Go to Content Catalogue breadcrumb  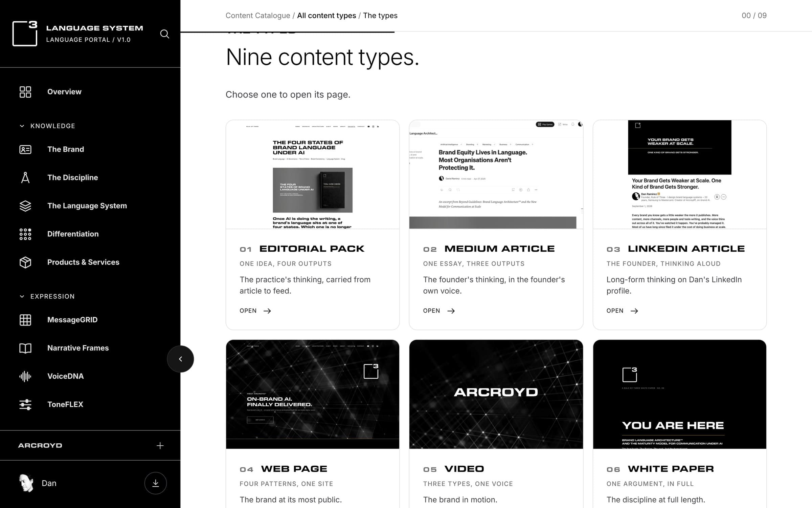pyautogui.click(x=258, y=16)
